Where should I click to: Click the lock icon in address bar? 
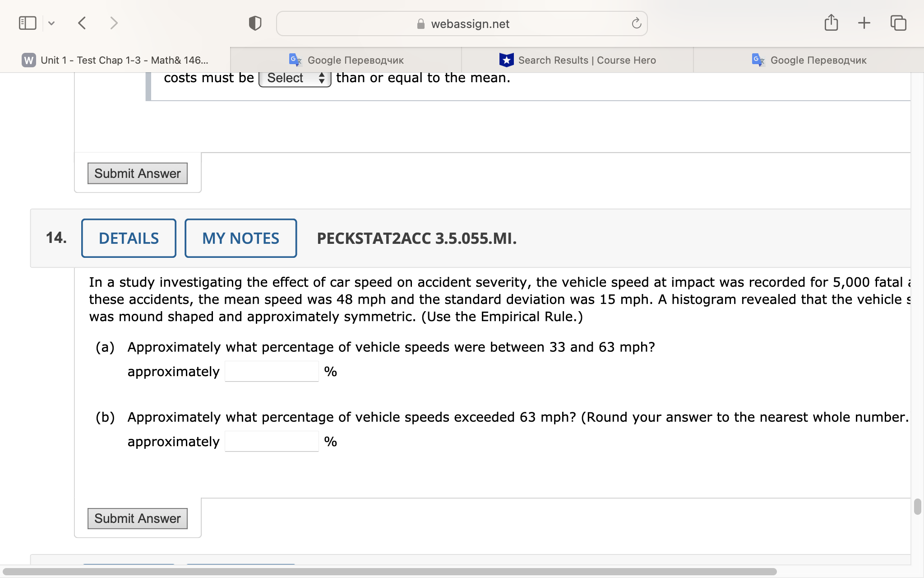[420, 23]
